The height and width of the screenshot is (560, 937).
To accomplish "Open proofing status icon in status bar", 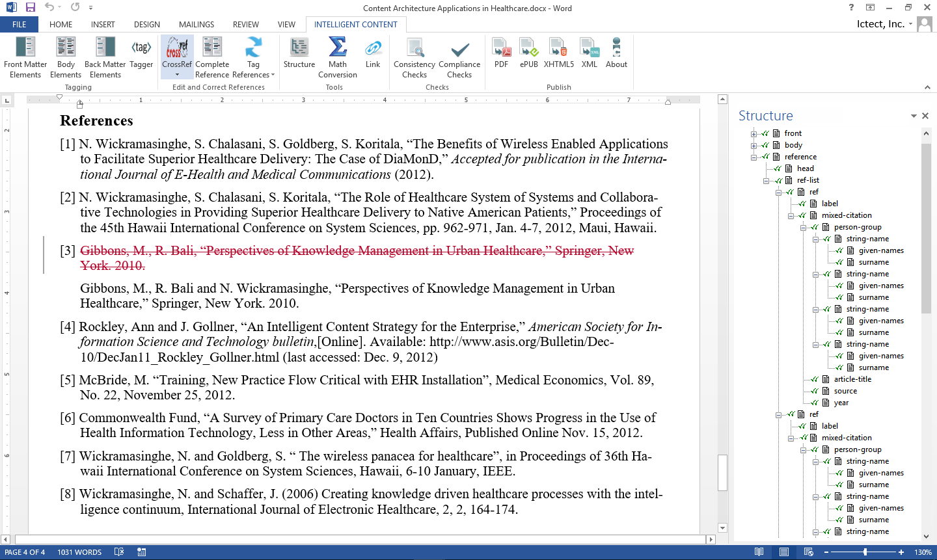I will pos(119,552).
